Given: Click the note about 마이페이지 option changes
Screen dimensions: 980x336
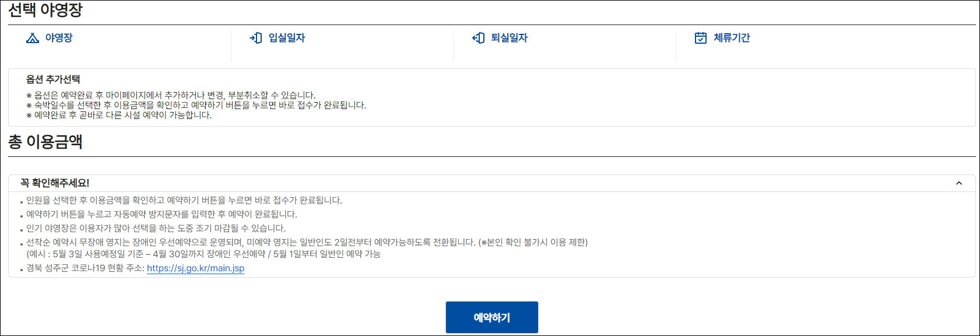Looking at the screenshot, I should tap(171, 95).
